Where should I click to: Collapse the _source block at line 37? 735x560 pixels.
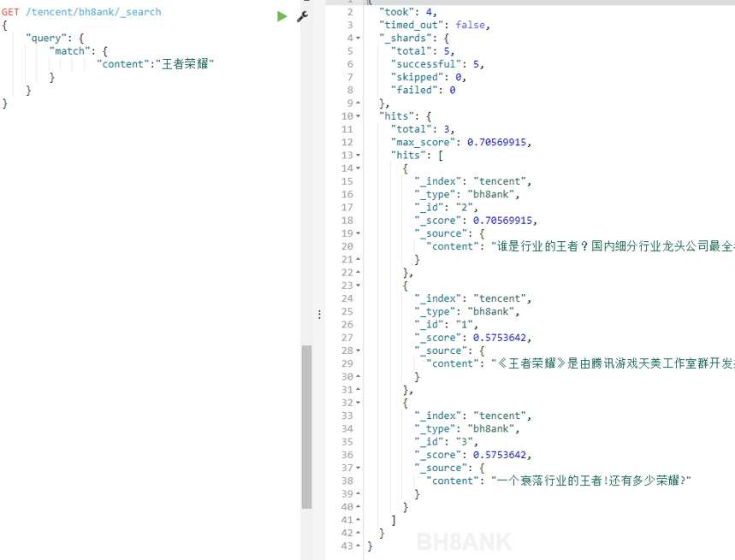pos(359,468)
